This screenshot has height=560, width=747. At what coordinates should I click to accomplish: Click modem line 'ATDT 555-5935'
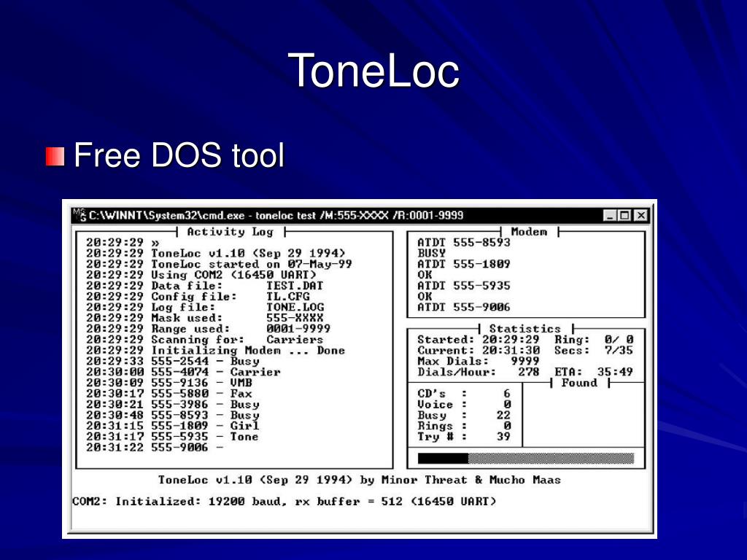point(463,286)
